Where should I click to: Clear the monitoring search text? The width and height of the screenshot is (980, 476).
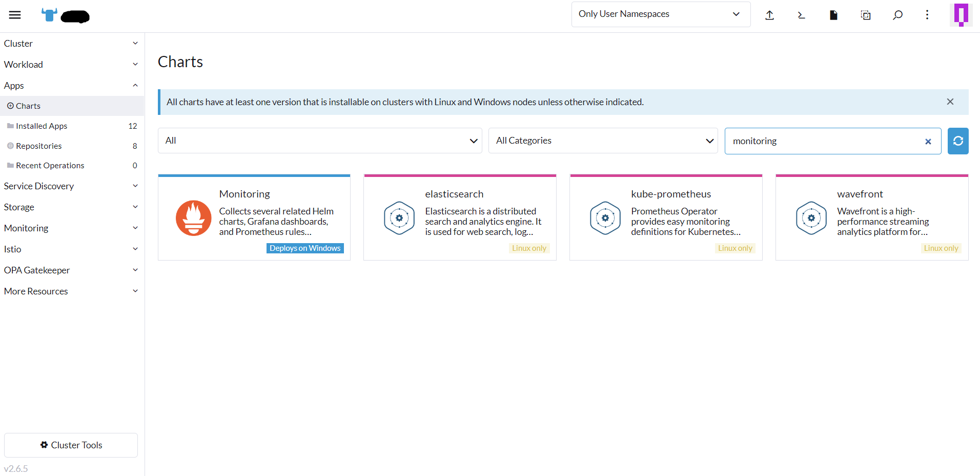tap(928, 142)
